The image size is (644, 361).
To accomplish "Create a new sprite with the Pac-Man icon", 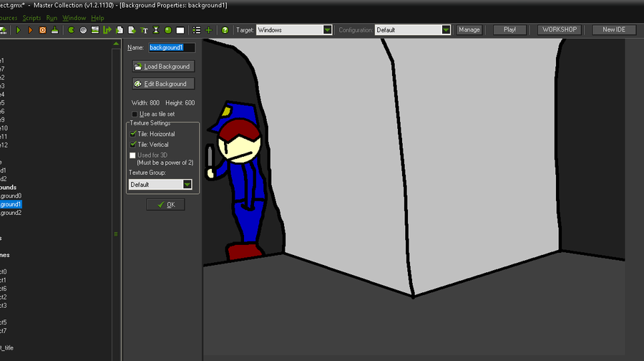I will pos(71,30).
